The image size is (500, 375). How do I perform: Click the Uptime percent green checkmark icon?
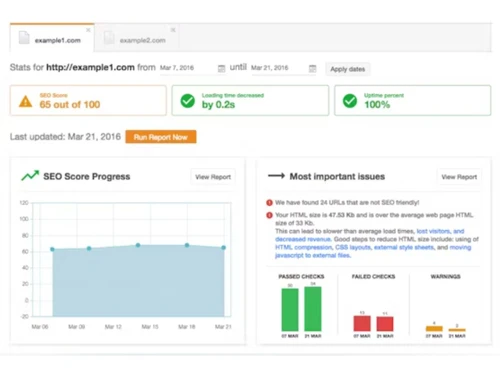pyautogui.click(x=350, y=101)
